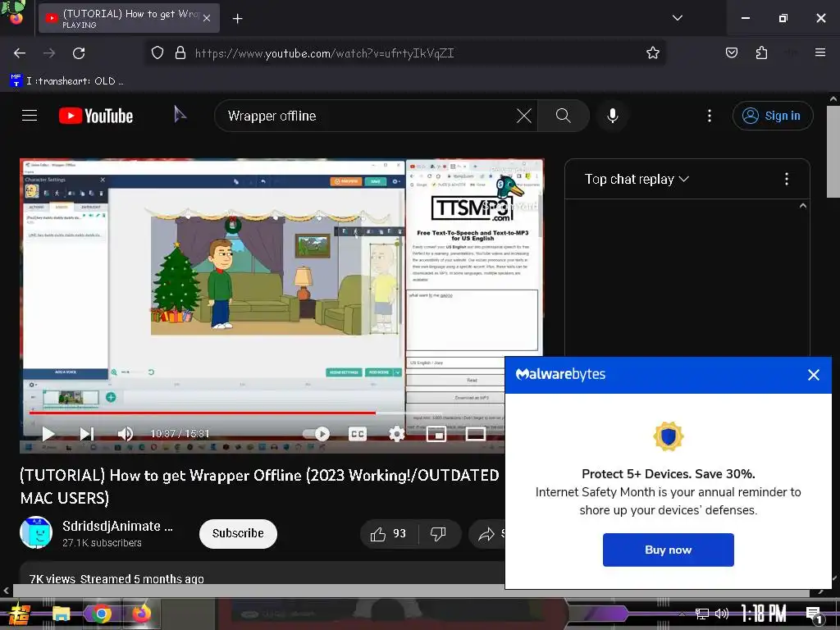Viewport: 840px width, 630px height.
Task: Expand the Top chat replay dropdown
Action: click(637, 179)
